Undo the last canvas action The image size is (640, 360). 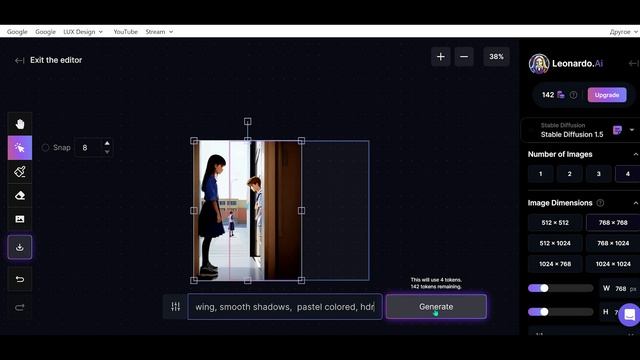[20, 279]
